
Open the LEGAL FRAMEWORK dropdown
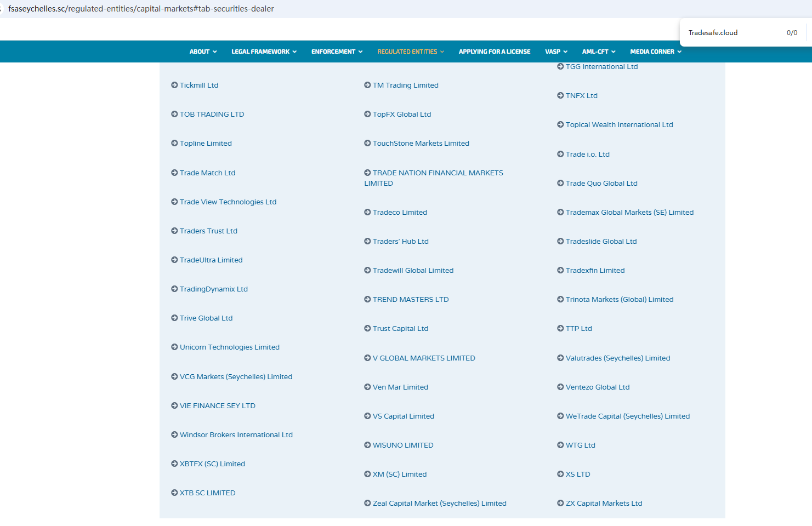pos(264,52)
